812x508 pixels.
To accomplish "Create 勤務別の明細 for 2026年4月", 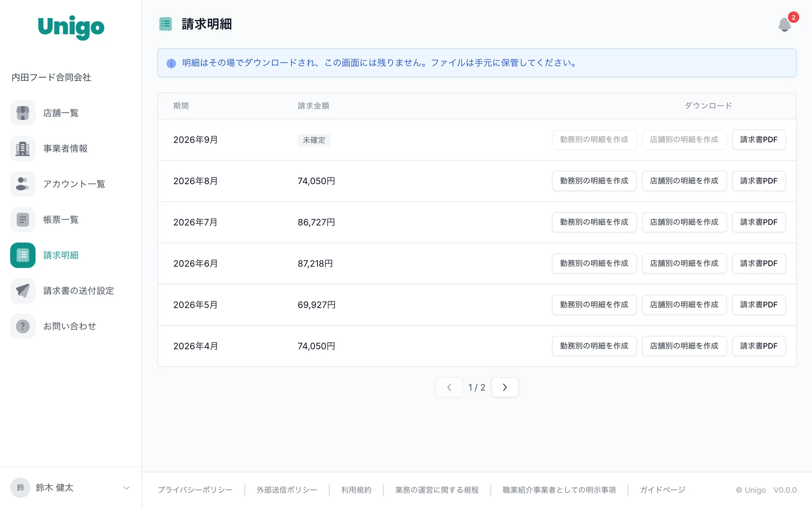I will point(594,346).
